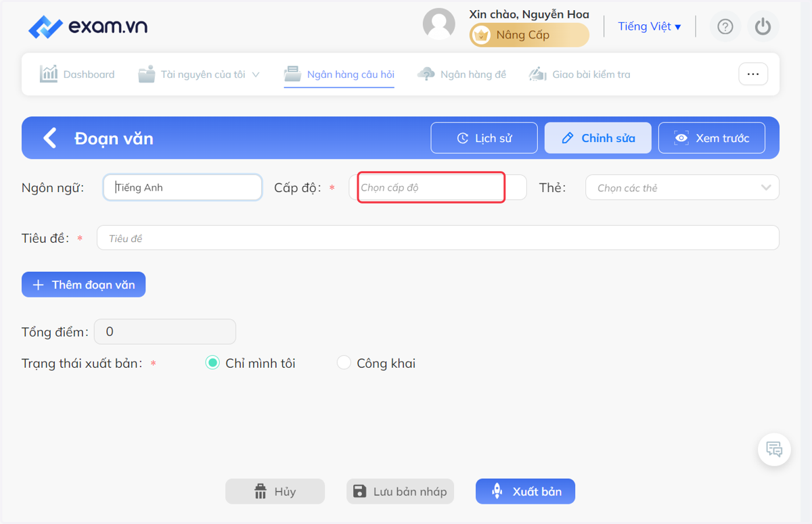Click the Xem trước preview button
The height and width of the screenshot is (524, 812).
(x=712, y=138)
